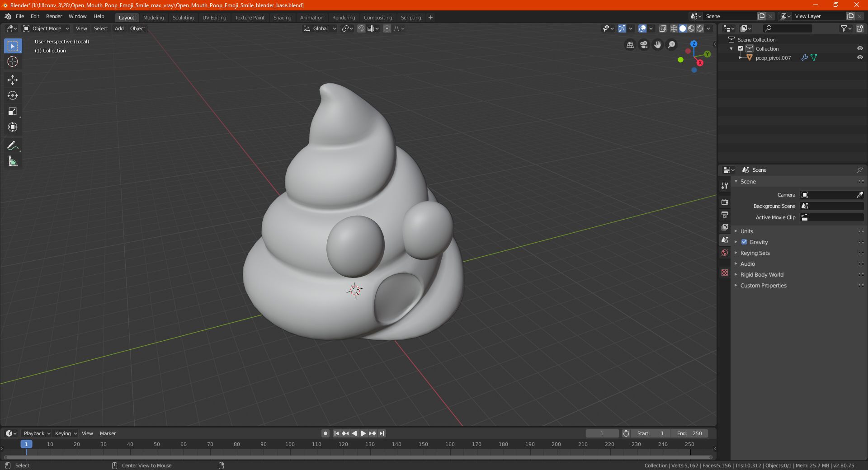Click the current frame marker 1

[26, 444]
